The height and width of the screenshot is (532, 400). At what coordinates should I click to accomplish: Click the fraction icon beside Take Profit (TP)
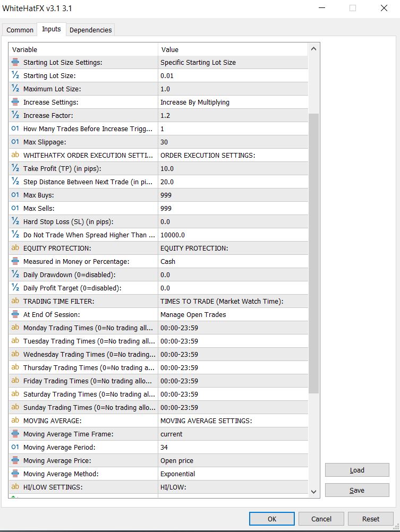click(15, 168)
